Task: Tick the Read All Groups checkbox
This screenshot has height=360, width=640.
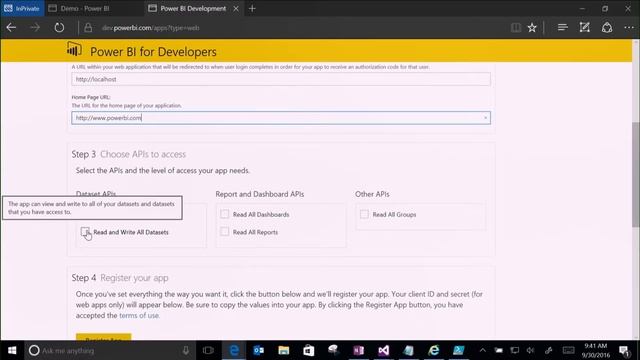Action: pyautogui.click(x=364, y=214)
